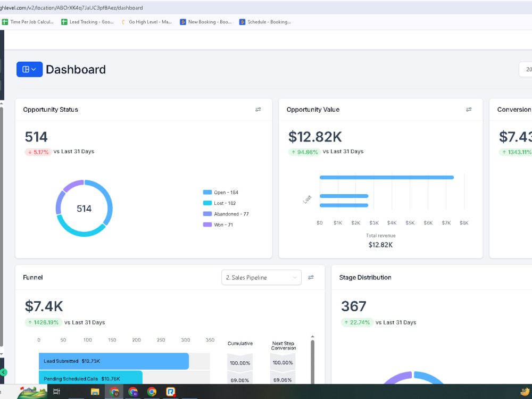Toggle Won - 71 legend swatch
The image size is (532, 399).
[x=207, y=225]
